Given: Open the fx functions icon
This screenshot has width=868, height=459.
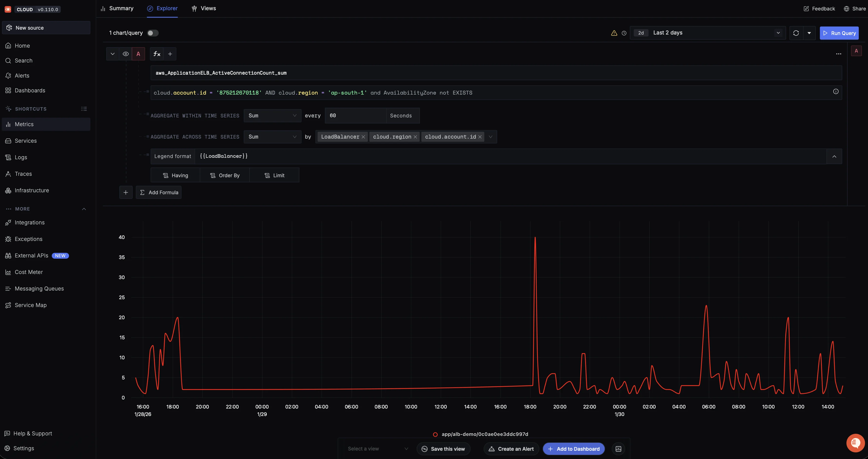Looking at the screenshot, I should pyautogui.click(x=157, y=54).
